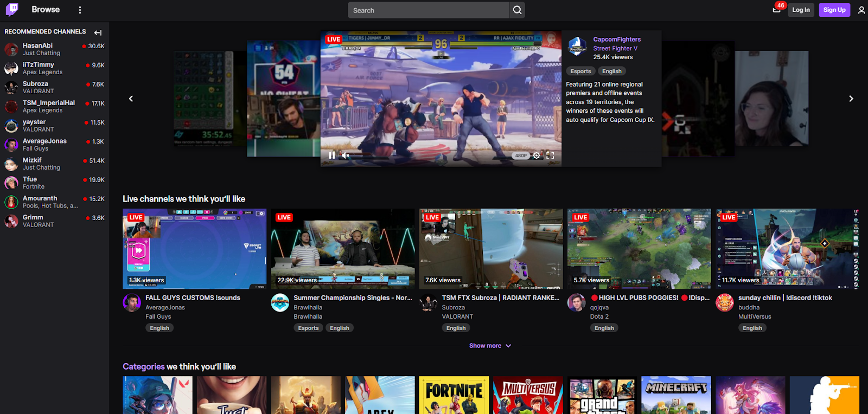The image size is (868, 414).
Task: Click buddha avatar under MultiVersus stream
Action: click(725, 303)
